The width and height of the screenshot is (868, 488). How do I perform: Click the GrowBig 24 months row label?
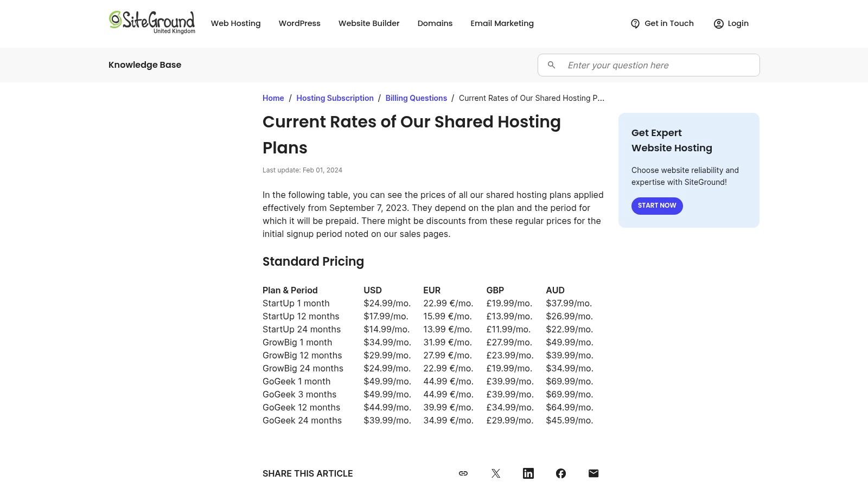(303, 368)
